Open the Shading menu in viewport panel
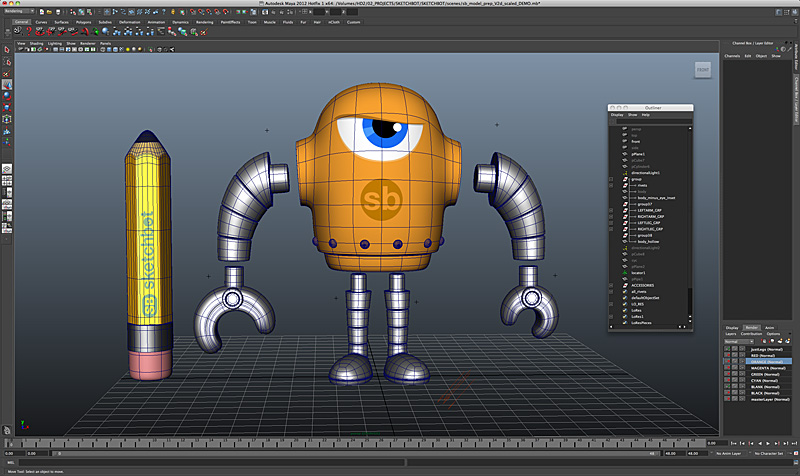The image size is (800, 476). tap(36, 44)
